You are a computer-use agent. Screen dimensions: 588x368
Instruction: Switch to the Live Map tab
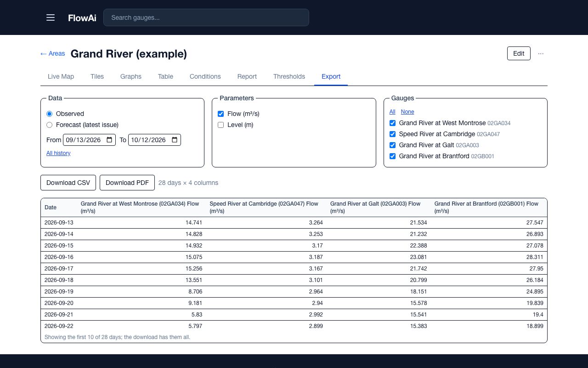[x=61, y=76]
